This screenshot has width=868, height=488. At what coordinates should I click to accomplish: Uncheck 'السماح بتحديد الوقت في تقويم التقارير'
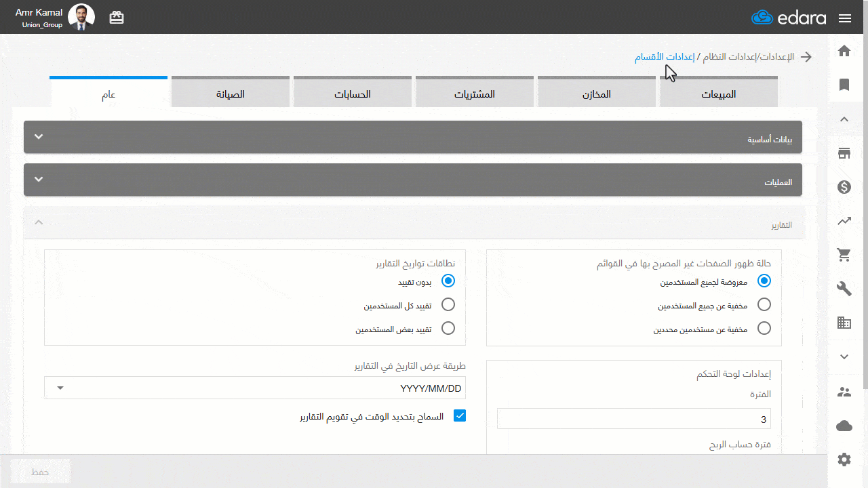459,415
